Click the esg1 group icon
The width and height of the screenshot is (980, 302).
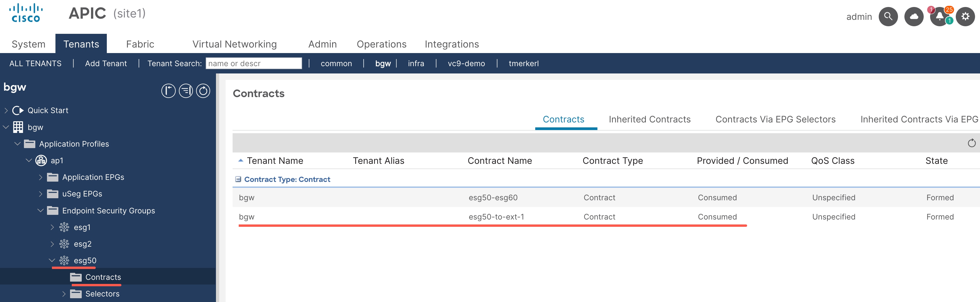pos(64,227)
